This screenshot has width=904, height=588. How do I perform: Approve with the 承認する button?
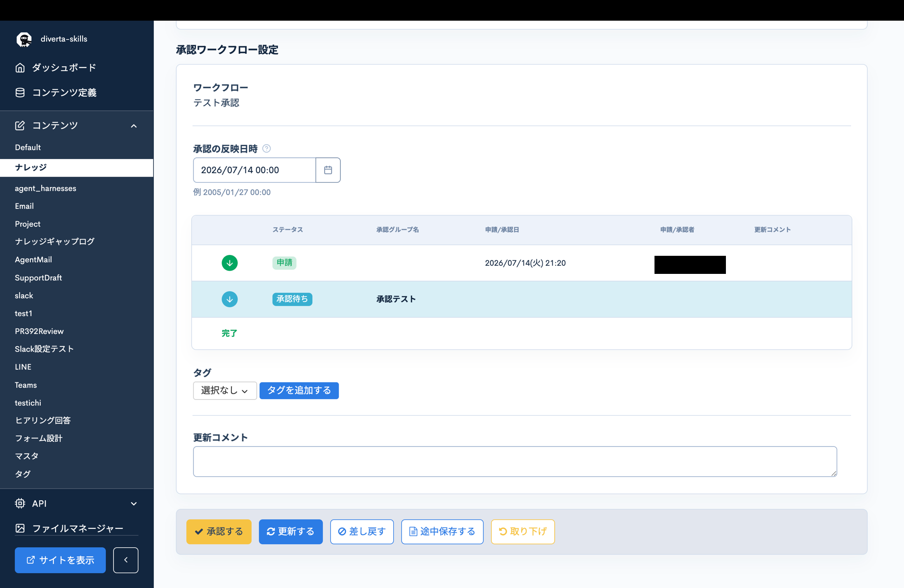(219, 532)
